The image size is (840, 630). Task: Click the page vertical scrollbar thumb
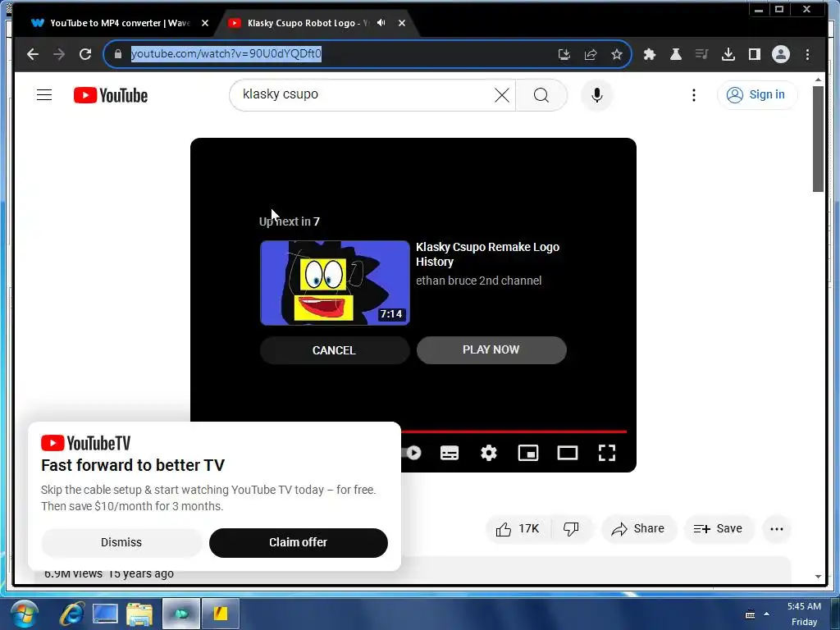click(x=818, y=138)
